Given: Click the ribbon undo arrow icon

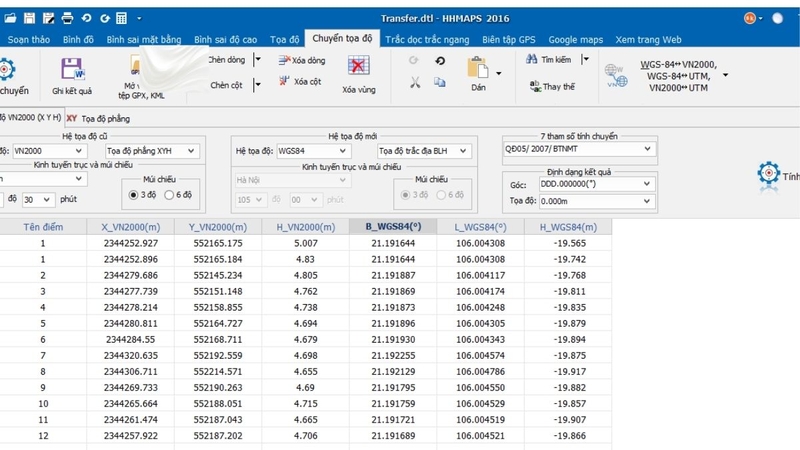Looking at the screenshot, I should pos(440,61).
